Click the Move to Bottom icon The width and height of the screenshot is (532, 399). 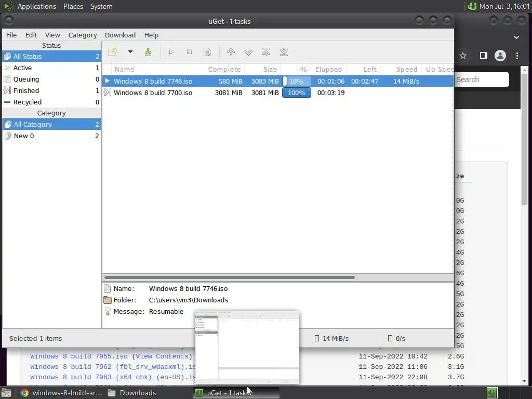click(284, 52)
